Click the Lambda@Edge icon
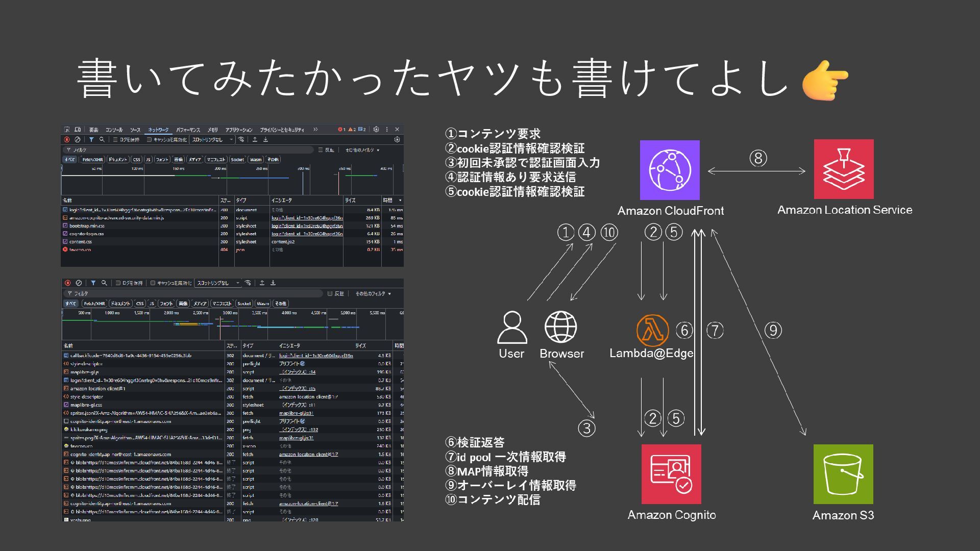 (652, 330)
